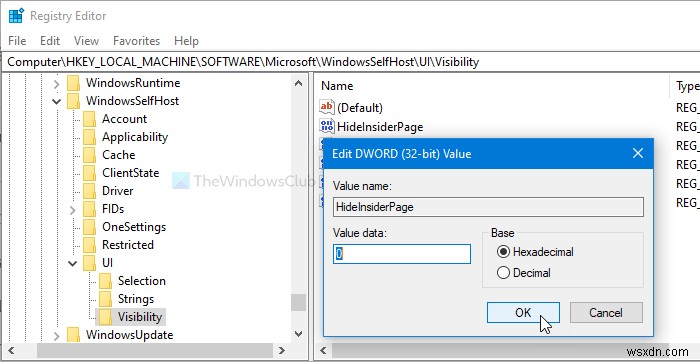Click the Selection folder icon
This screenshot has width=700, height=362.
point(105,281)
